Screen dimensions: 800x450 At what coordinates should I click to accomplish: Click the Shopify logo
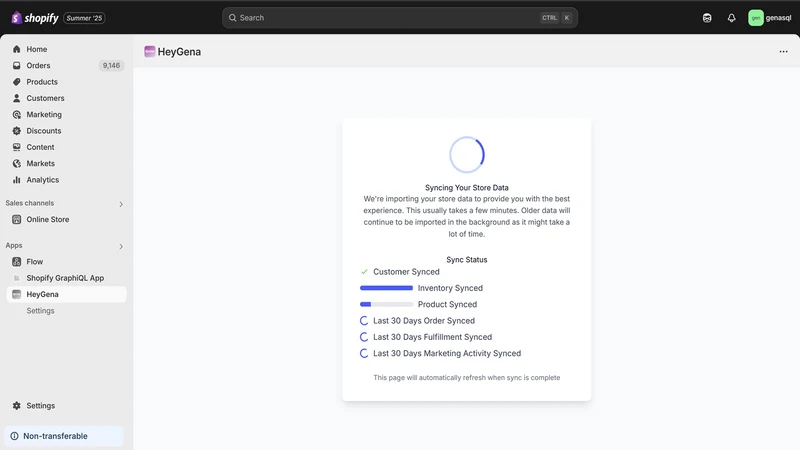(x=35, y=18)
